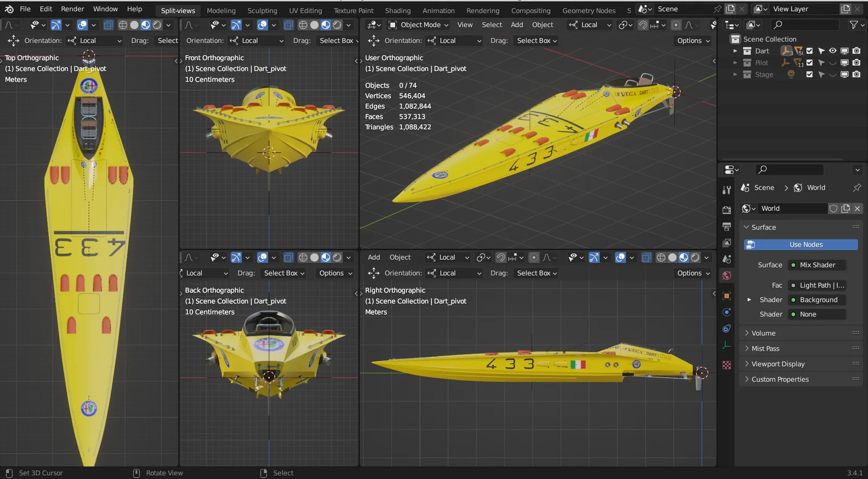Disable Stage collection in renders camera icon
The image size is (868, 479).
(856, 75)
